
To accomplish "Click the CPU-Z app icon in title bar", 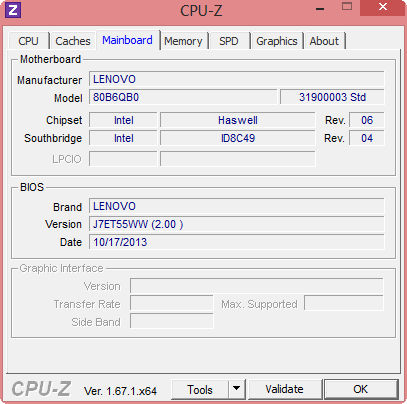I will click(13, 10).
